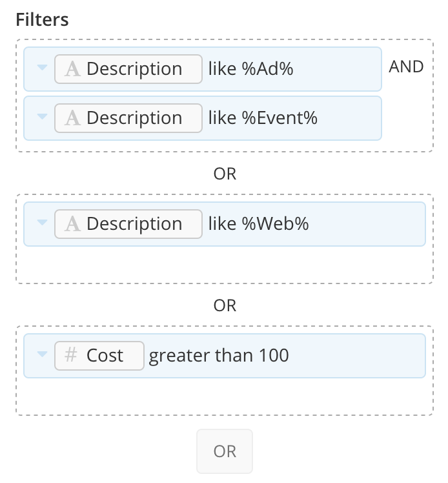Select the Cost field chip
The width and height of the screenshot is (448, 483).
99,356
